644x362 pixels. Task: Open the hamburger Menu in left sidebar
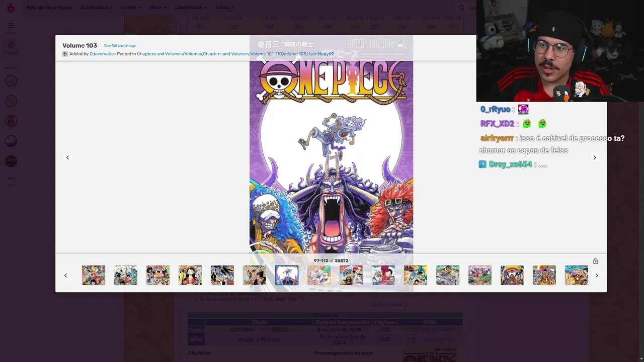(11, 26)
